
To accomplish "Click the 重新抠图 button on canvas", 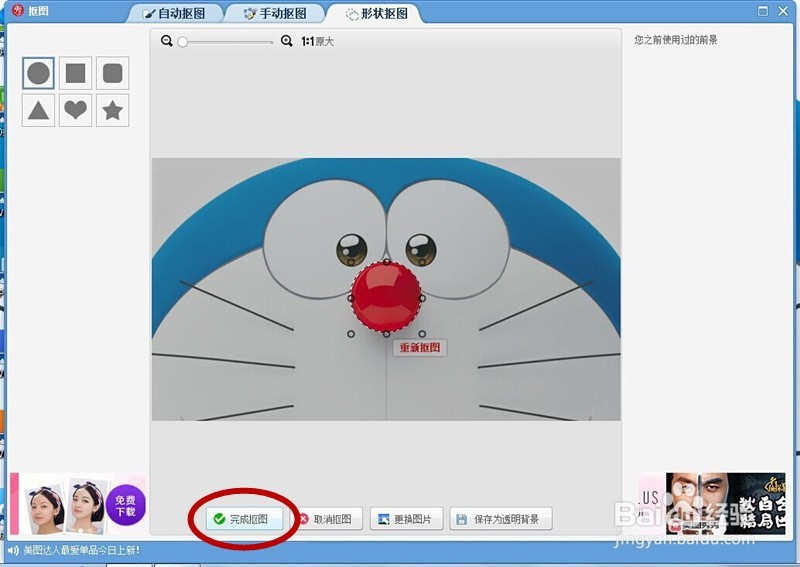I will click(420, 348).
